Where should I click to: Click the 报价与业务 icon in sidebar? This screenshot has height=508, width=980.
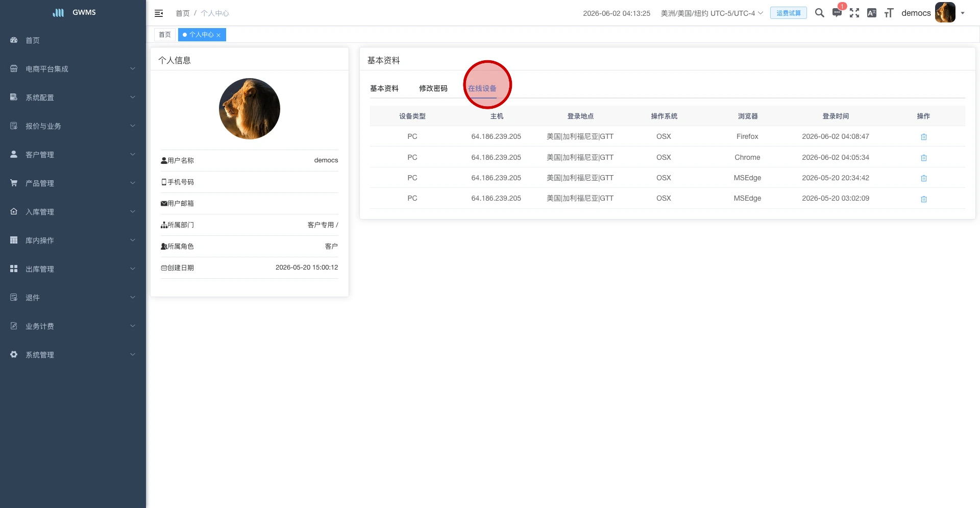tap(14, 126)
